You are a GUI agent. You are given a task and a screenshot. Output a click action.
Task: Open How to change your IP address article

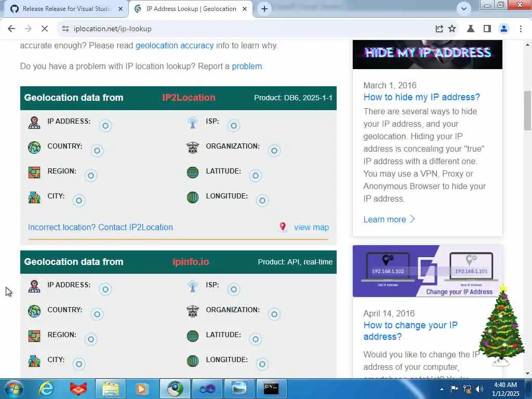[410, 331]
